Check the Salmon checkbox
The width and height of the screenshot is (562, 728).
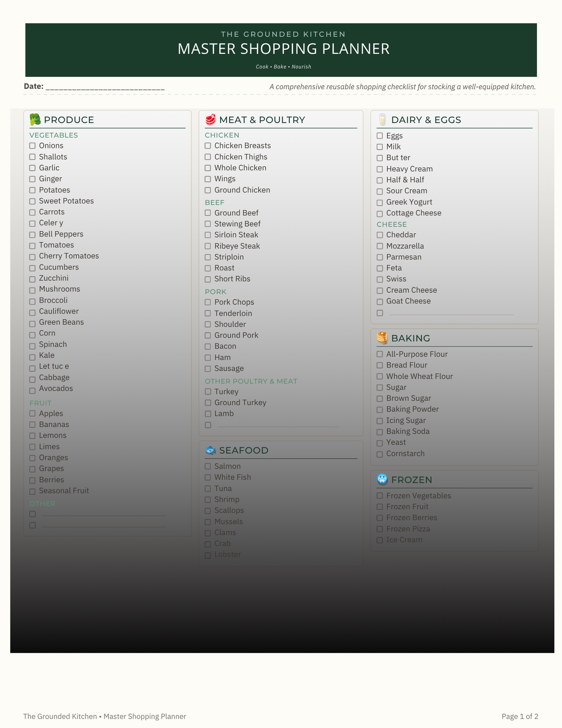tap(208, 466)
